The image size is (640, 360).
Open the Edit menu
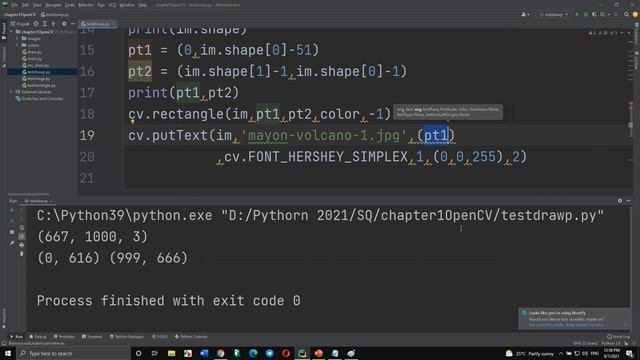tap(25, 5)
